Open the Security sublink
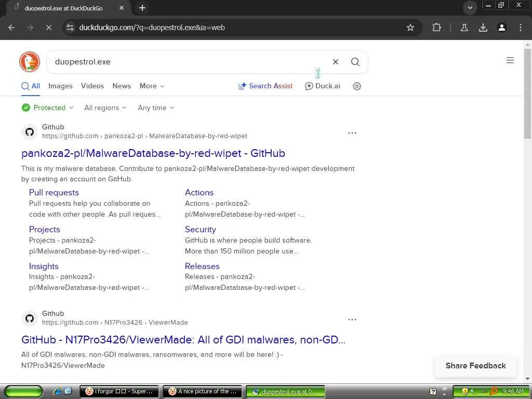The image size is (532, 399). coord(200,229)
